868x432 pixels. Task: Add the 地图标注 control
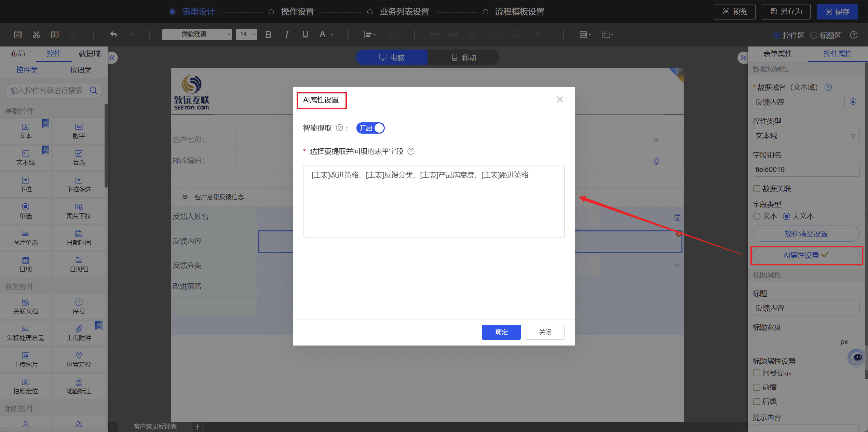(79, 387)
